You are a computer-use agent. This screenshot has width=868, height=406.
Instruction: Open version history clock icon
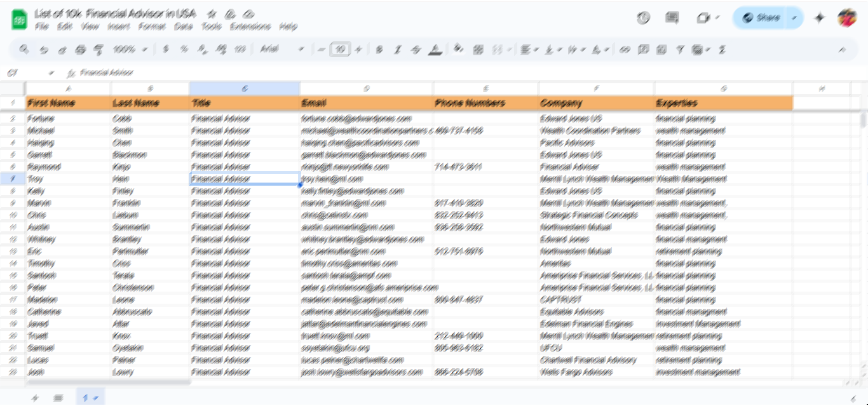coord(643,18)
